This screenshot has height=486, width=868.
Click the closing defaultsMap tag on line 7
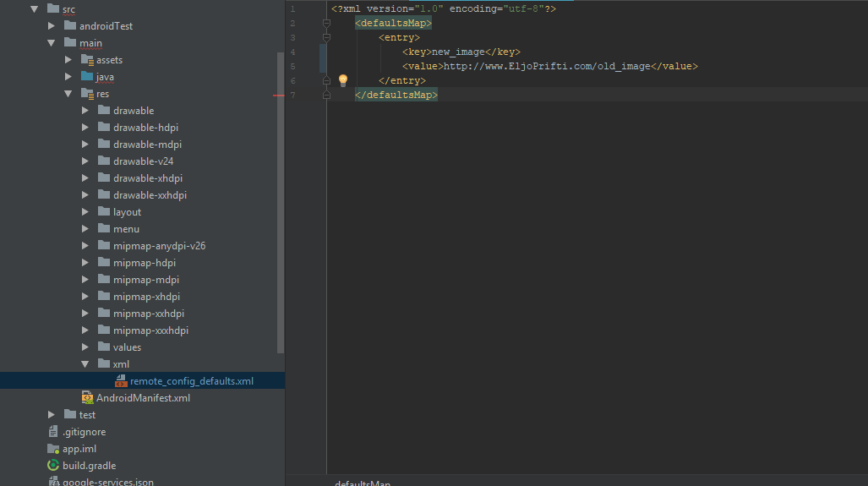[396, 95]
